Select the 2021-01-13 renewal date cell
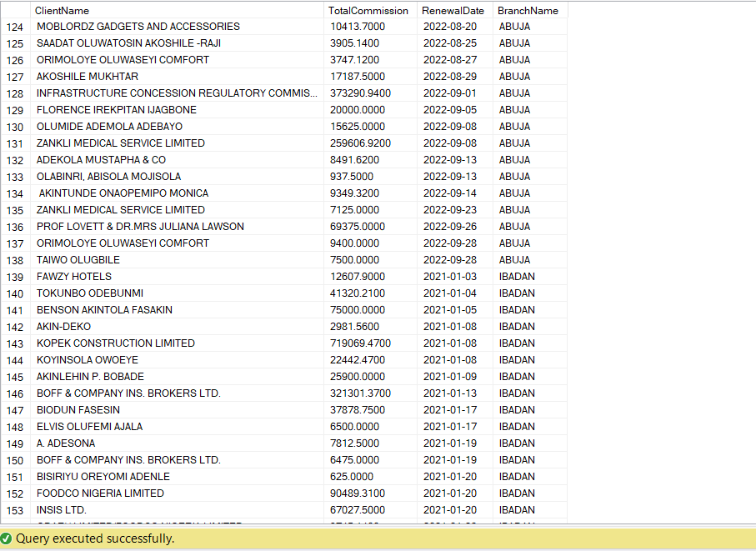The image size is (756, 551). 454,393
